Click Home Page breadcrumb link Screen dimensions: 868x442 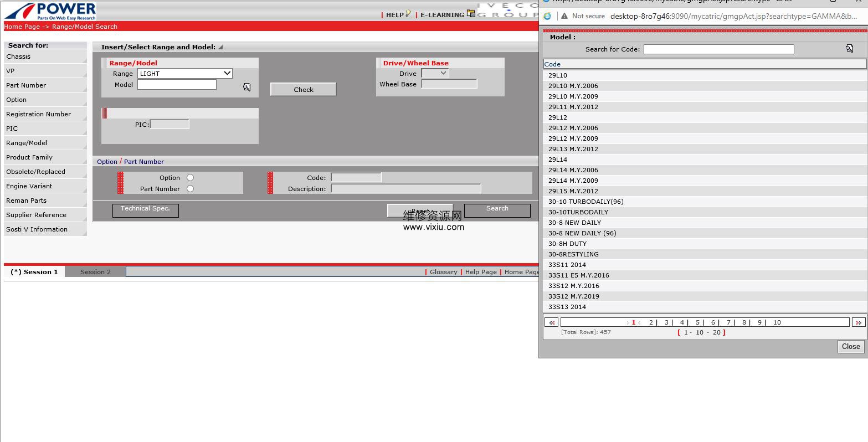point(22,27)
